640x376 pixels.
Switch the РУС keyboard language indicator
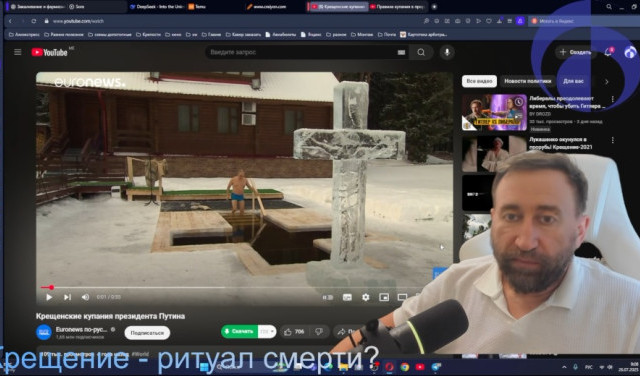click(589, 367)
